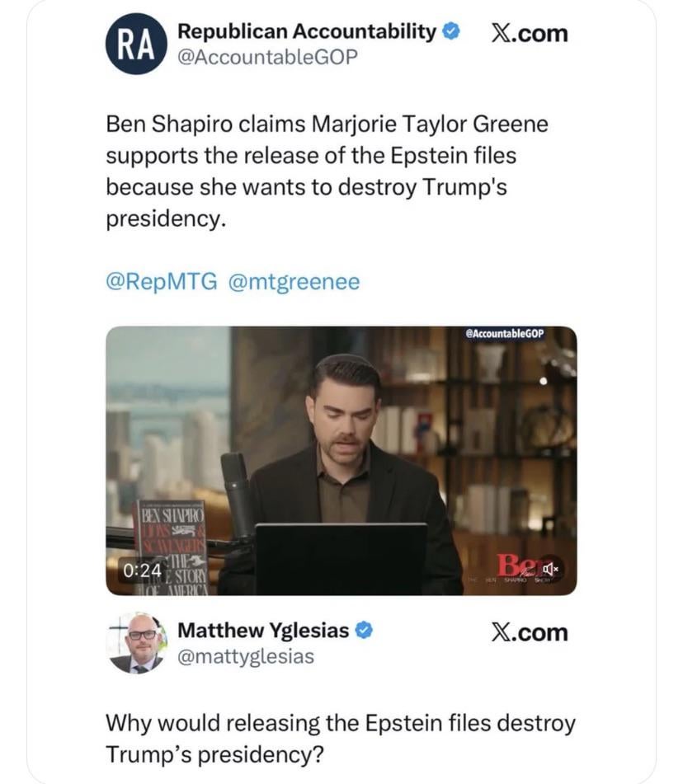Click the 0:24 video duration label

pos(143,570)
